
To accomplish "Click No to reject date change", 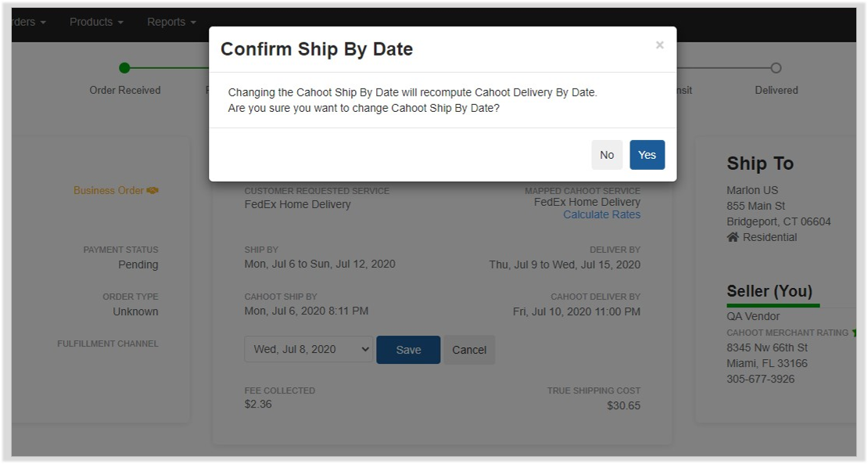I will pyautogui.click(x=607, y=155).
